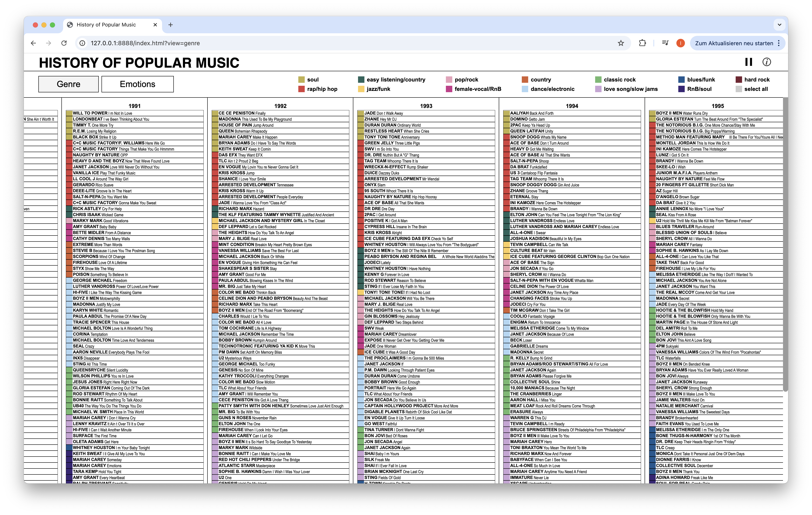
Task: Click the 1993 column heading
Action: tap(426, 106)
